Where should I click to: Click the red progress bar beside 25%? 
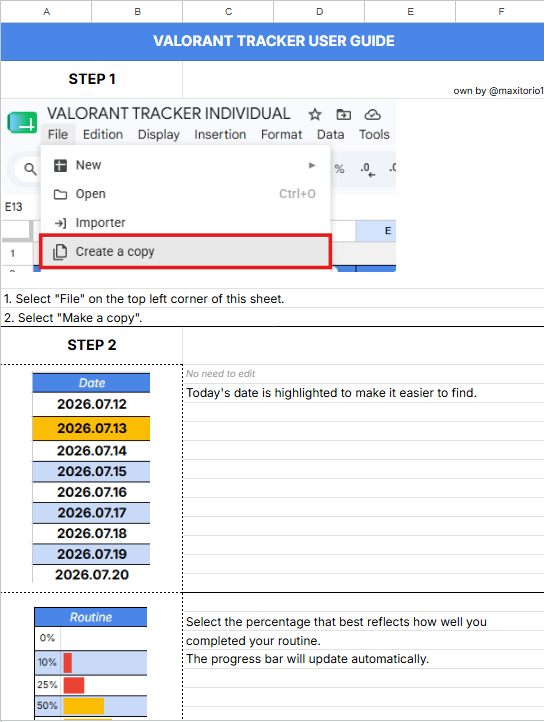coord(74,685)
